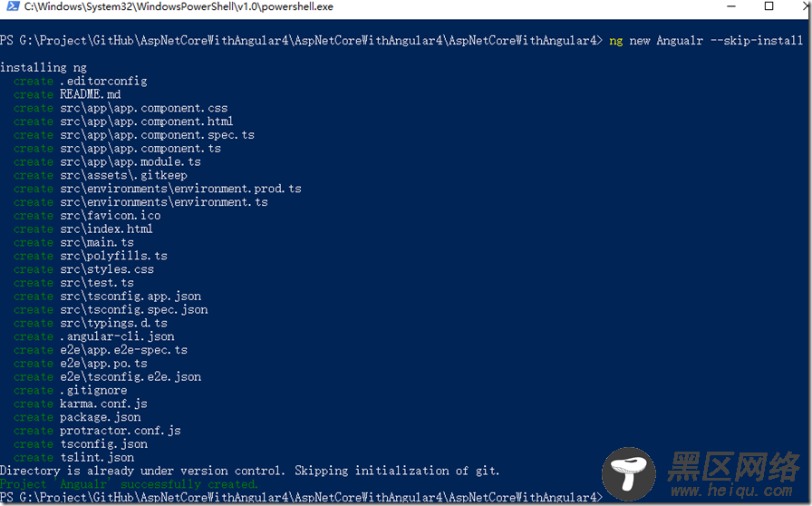812x506 pixels.
Task: Click the environment.prod.ts output line
Action: pos(158,189)
